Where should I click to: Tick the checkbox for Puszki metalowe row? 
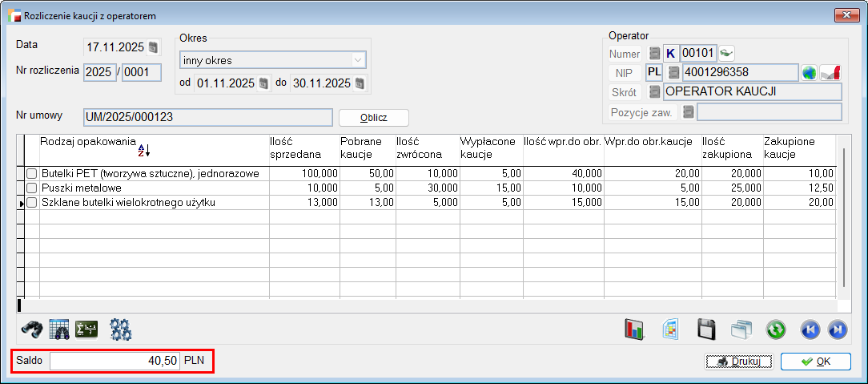[31, 188]
